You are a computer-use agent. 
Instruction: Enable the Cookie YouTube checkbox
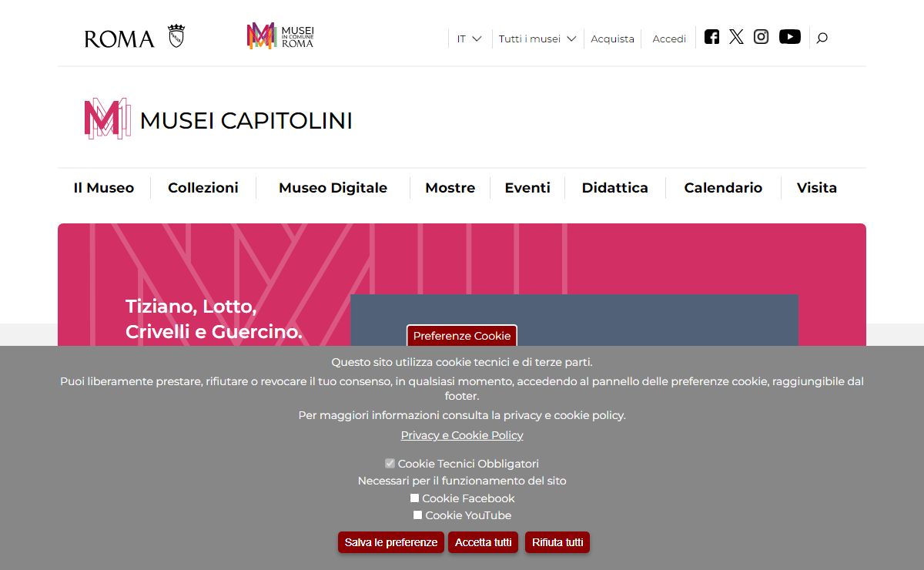417,515
